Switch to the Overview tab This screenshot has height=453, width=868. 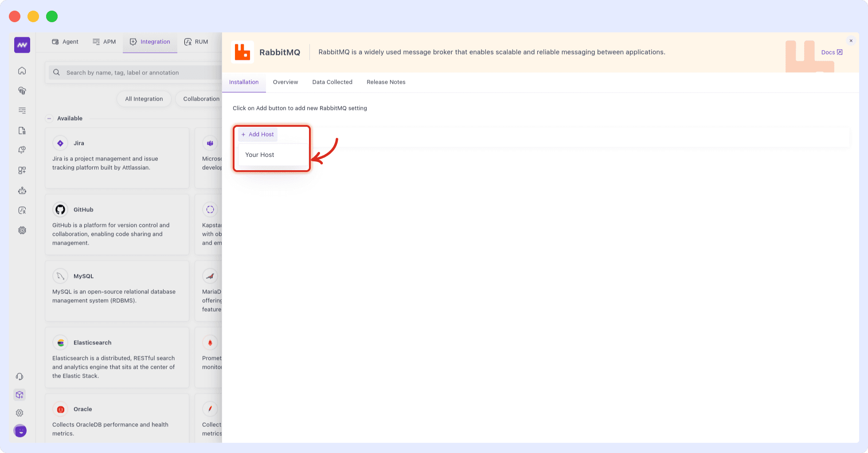285,82
